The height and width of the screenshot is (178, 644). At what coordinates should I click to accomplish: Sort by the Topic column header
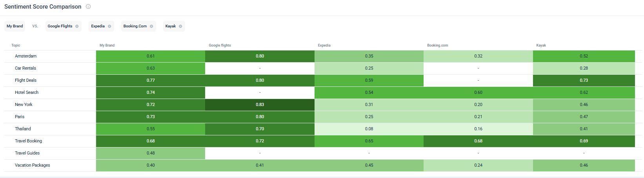tap(16, 45)
